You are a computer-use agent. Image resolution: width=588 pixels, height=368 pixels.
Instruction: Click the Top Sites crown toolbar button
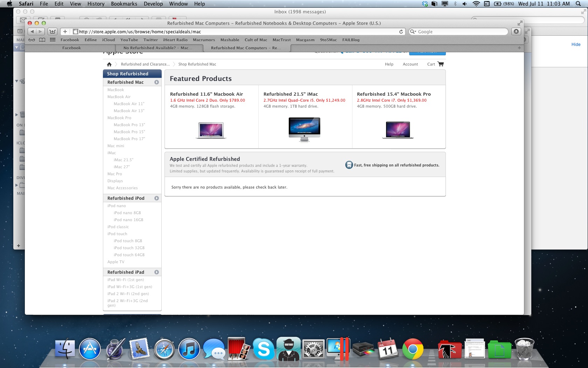click(x=52, y=32)
